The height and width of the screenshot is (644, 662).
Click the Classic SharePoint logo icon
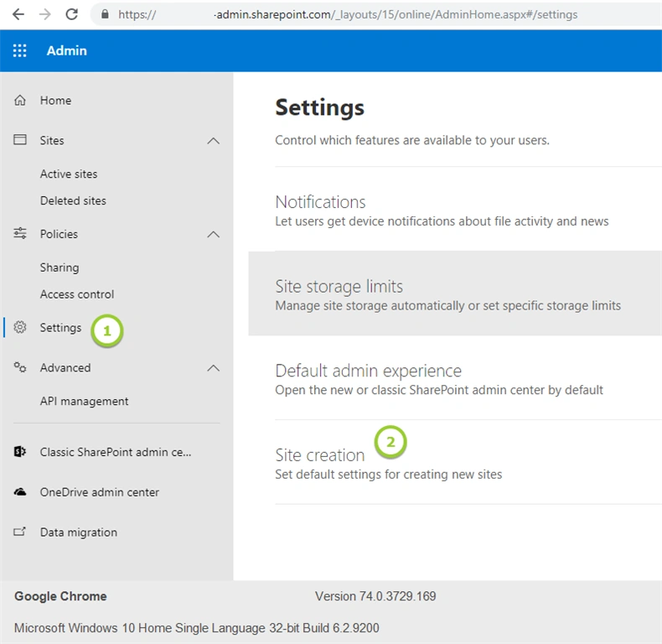[x=20, y=452]
